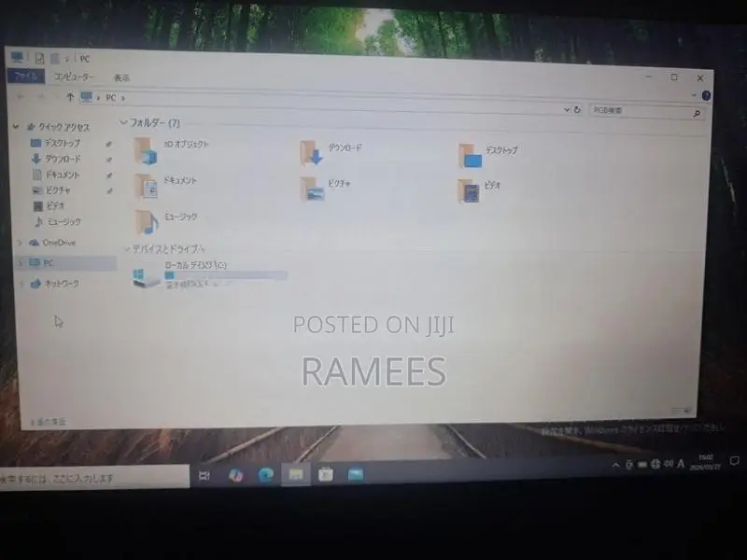747x560 pixels.
Task: Select the 3D オブジェクト folder icon
Action: 147,151
